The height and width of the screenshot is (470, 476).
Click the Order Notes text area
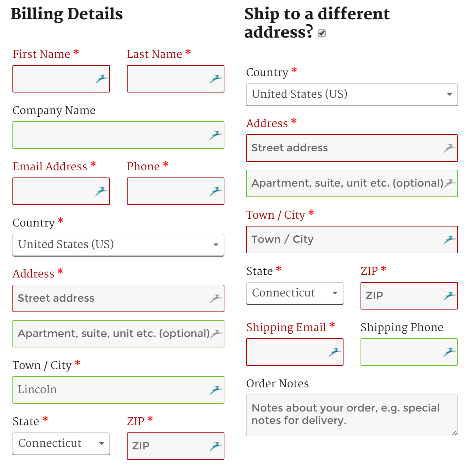click(352, 415)
